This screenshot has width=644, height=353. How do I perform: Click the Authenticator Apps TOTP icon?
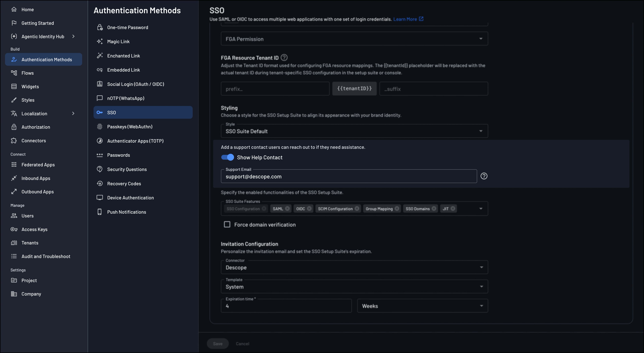pyautogui.click(x=100, y=141)
